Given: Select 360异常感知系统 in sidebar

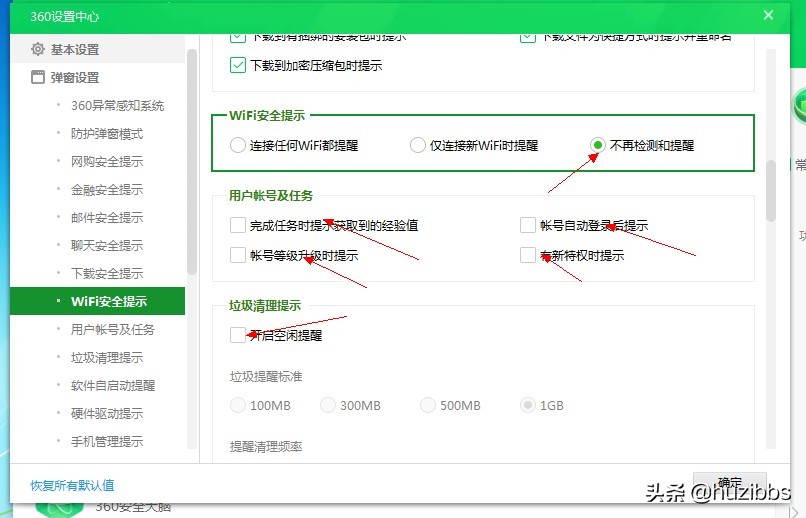Looking at the screenshot, I should pos(117,105).
